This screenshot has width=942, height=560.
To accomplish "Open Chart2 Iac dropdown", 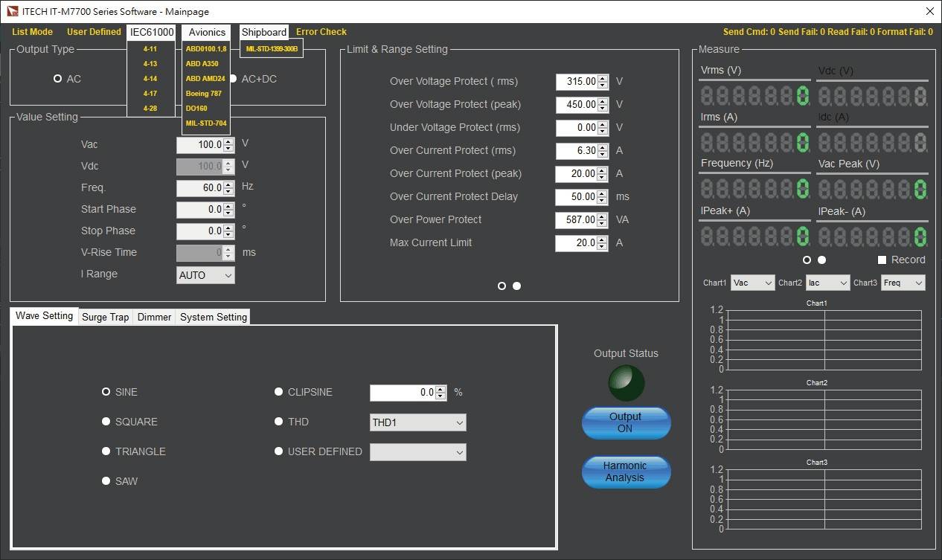I will pos(827,283).
